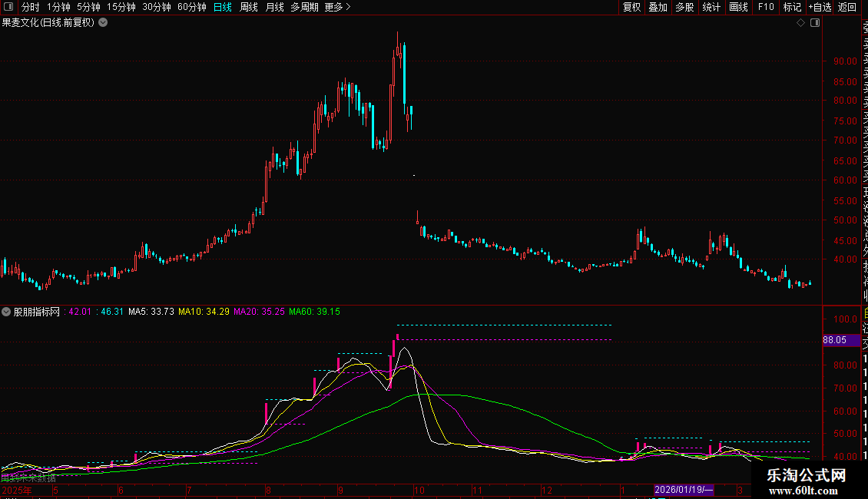This screenshot has width=868, height=499.
Task: Click the 2026/01/19 date marker on timeline
Action: pyautogui.click(x=684, y=490)
